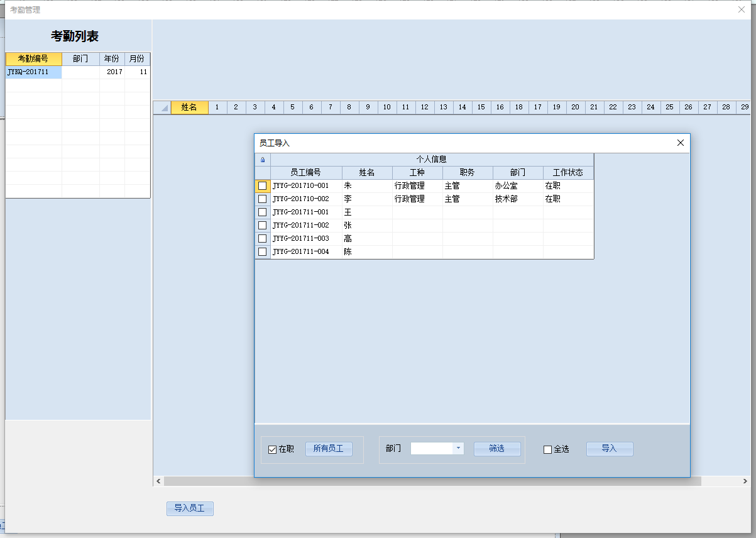Close the 考勤管理 window
756x538 pixels.
[x=741, y=9]
